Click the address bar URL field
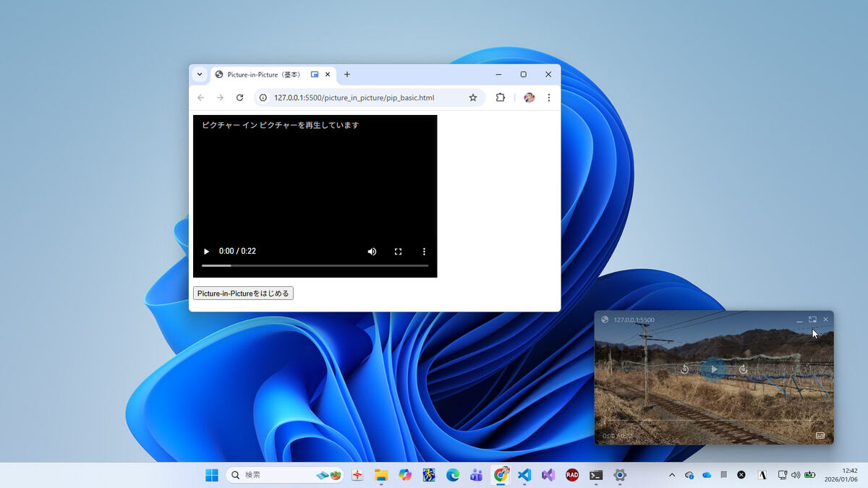The height and width of the screenshot is (488, 868). click(362, 98)
